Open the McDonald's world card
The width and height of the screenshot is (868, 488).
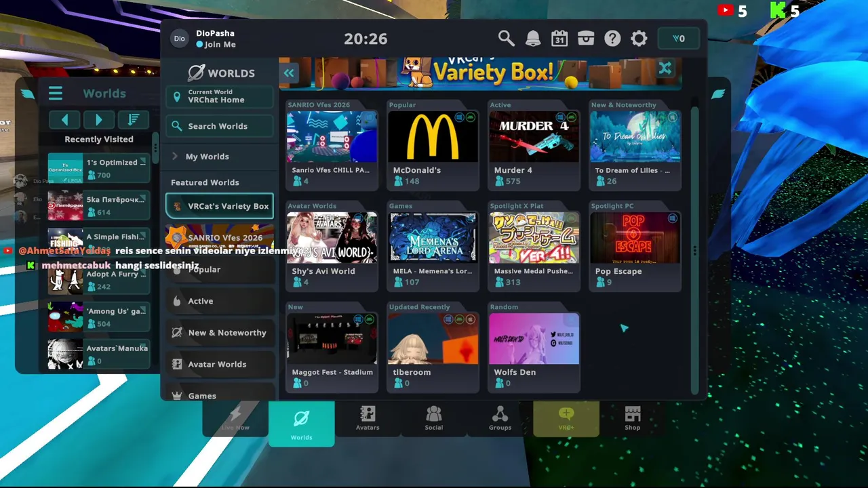[433, 150]
